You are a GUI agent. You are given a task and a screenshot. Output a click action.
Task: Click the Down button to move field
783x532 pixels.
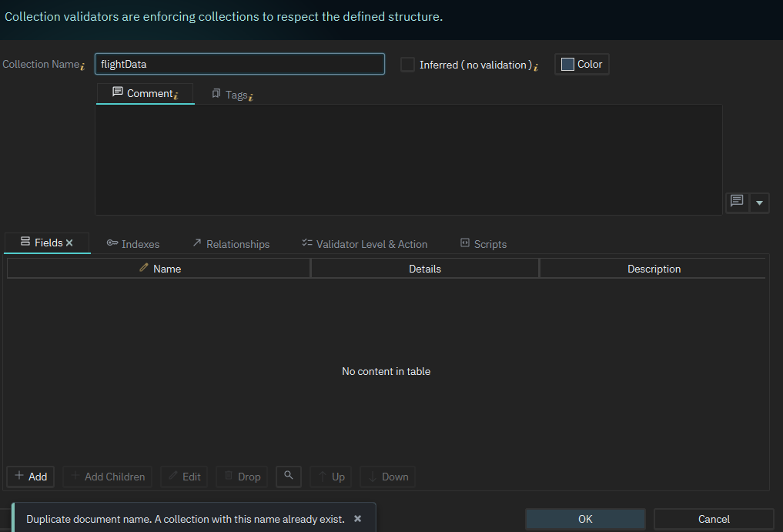(x=388, y=477)
